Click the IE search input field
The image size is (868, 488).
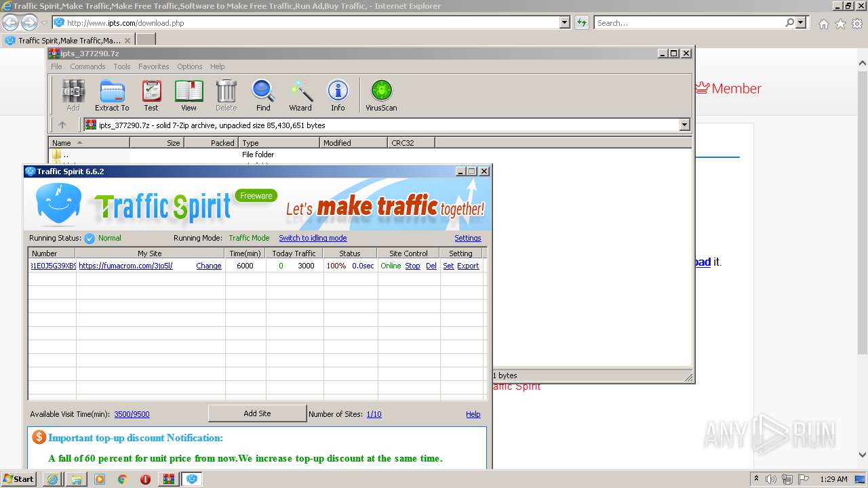pyautogui.click(x=689, y=23)
